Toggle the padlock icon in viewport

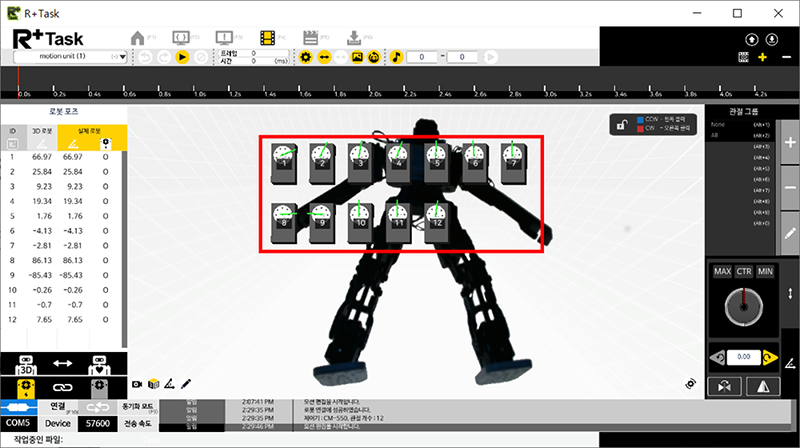tap(622, 124)
